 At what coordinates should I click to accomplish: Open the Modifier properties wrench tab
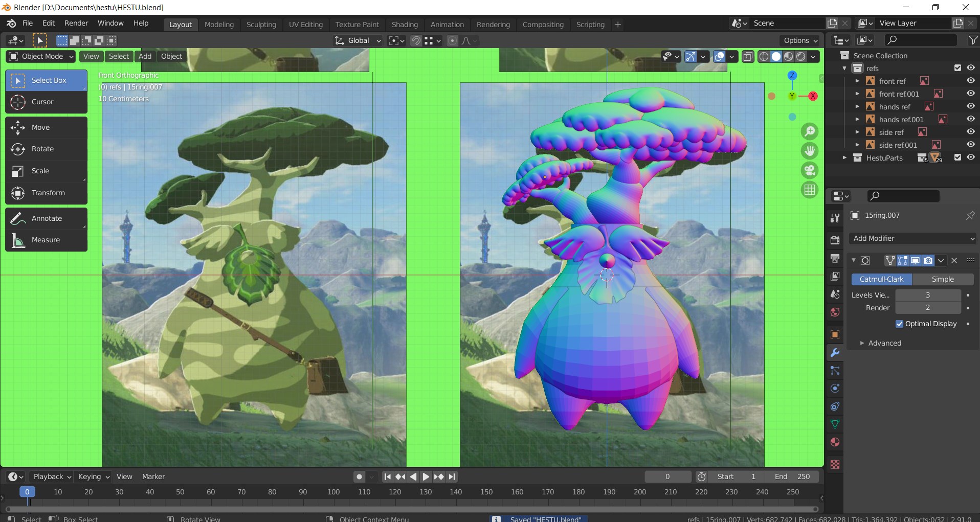point(835,353)
